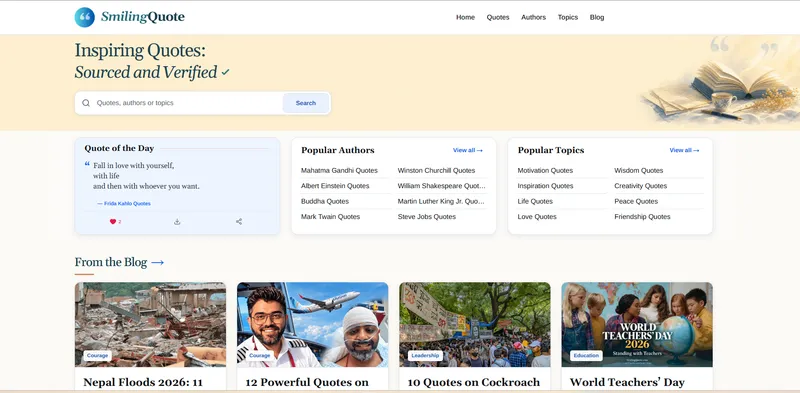Screen dimensions: 800x393
Task: Open Martin Luther King Jr. Quotes
Action: tap(441, 201)
